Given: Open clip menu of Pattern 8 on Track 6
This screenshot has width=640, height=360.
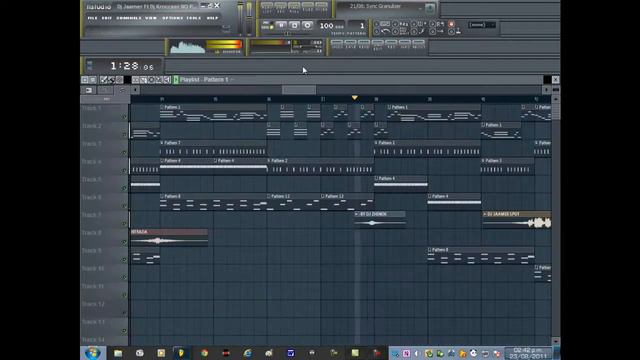Looking at the screenshot, I should tap(162, 196).
